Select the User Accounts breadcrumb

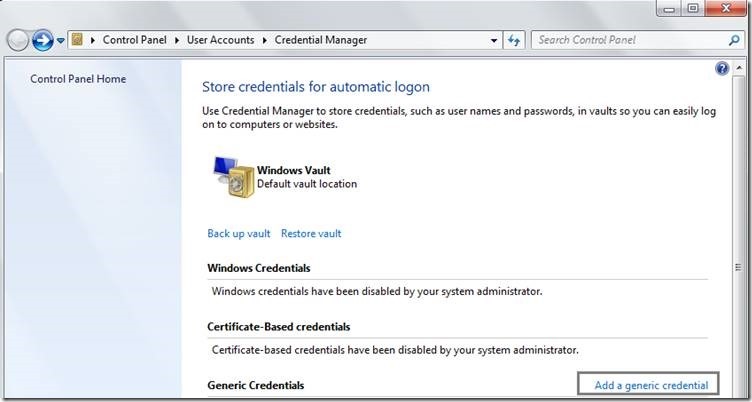(x=220, y=40)
